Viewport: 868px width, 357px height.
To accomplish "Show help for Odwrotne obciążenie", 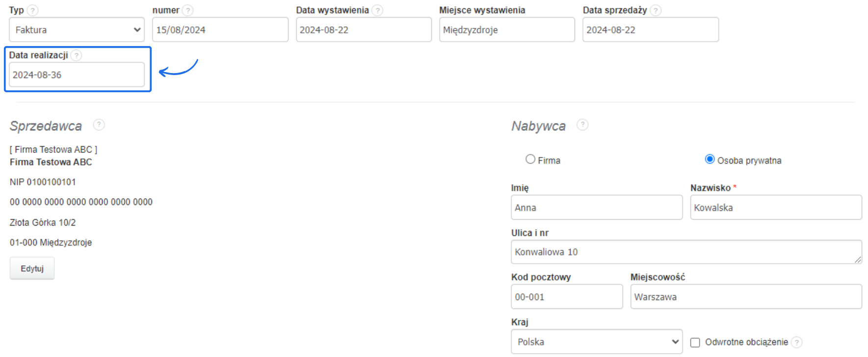I will [x=797, y=342].
